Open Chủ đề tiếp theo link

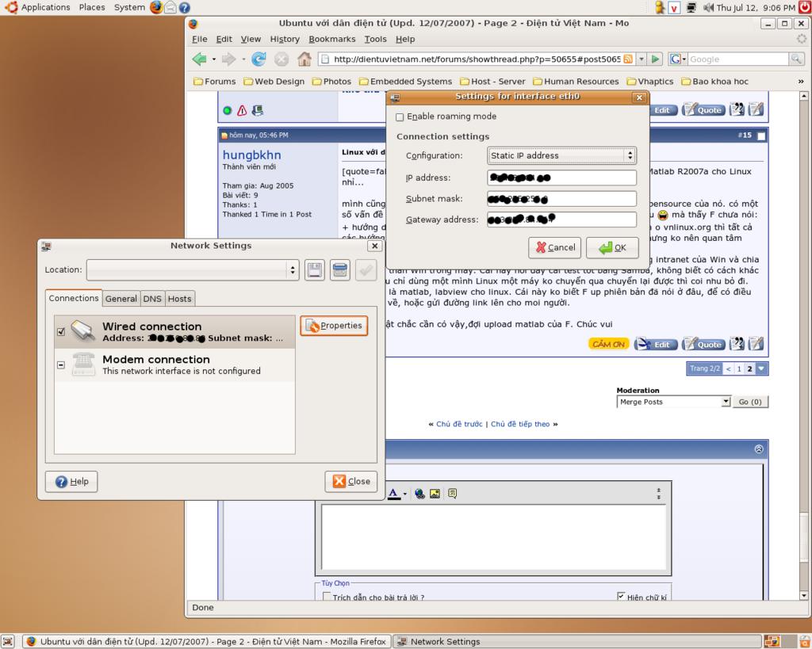tap(520, 424)
